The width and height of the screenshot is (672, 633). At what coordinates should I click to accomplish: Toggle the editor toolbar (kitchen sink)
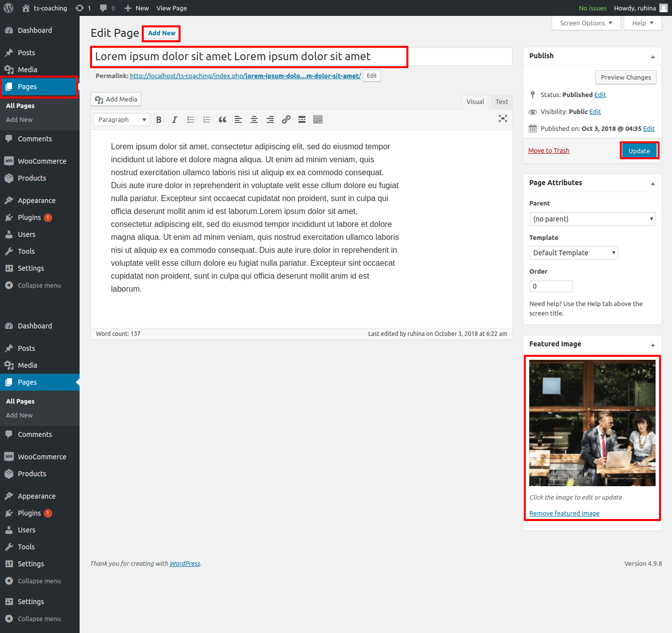[318, 119]
